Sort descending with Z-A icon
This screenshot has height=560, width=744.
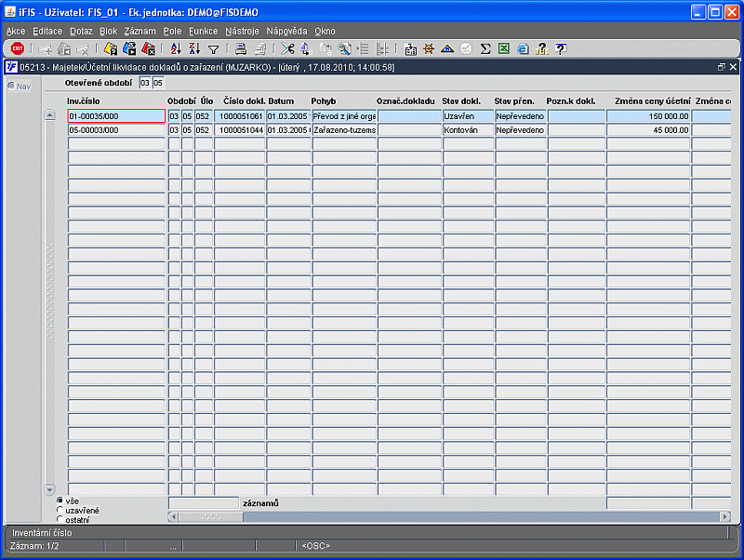[x=194, y=49]
